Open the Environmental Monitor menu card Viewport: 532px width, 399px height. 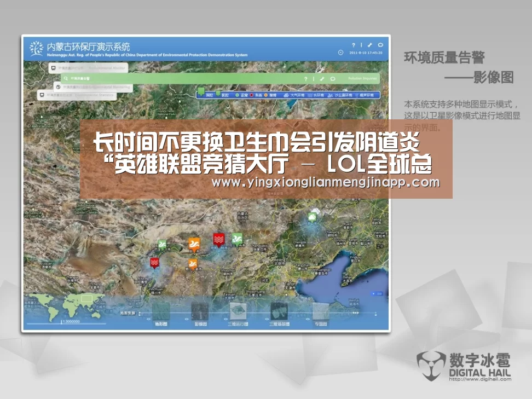(88, 68)
